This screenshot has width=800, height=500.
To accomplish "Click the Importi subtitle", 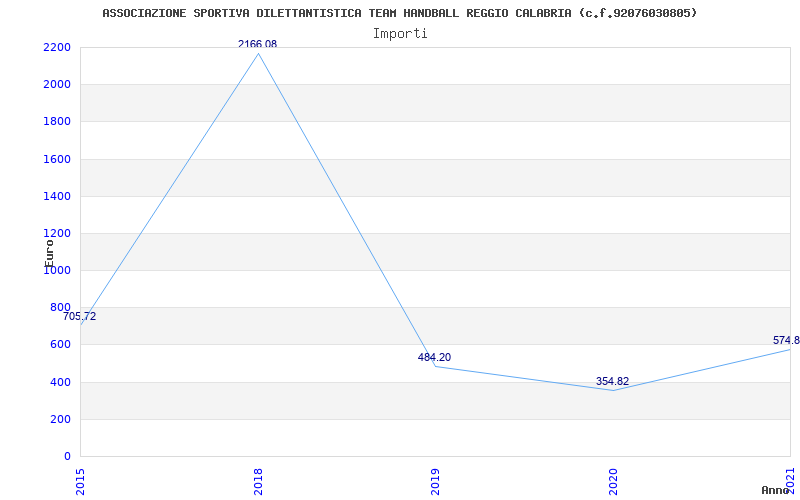I will (x=400, y=34).
